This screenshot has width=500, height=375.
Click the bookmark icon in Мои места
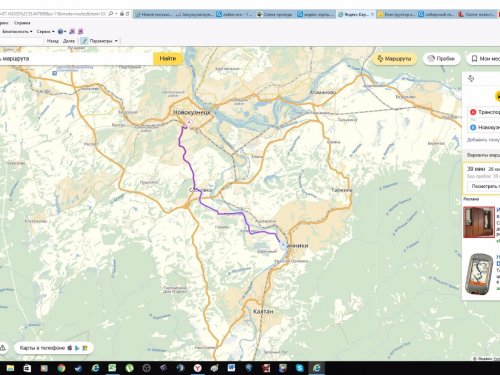(474, 59)
